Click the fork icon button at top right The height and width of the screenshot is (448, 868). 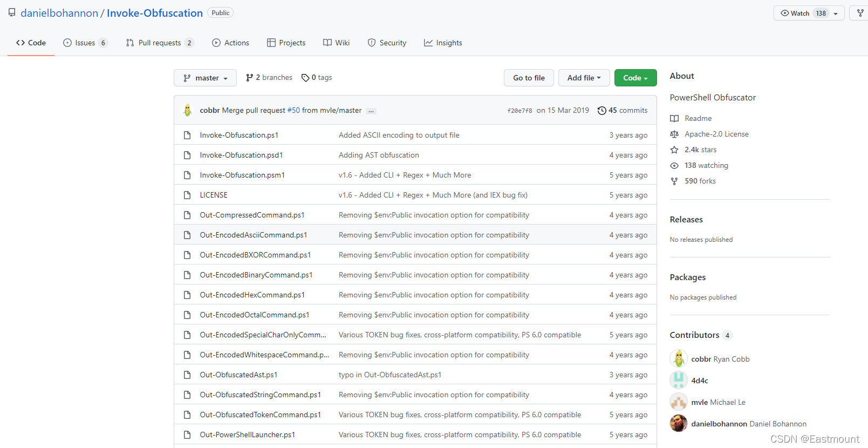point(860,13)
